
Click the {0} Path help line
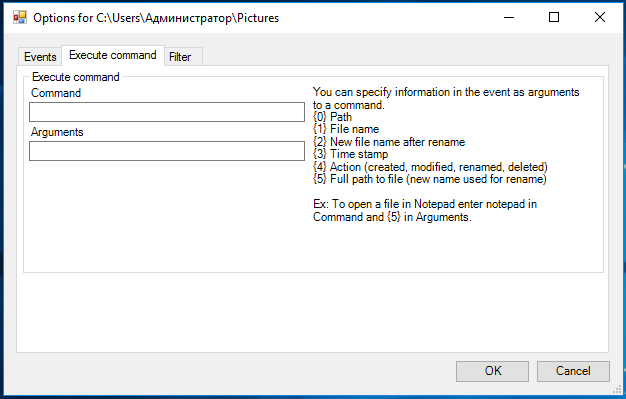(332, 117)
